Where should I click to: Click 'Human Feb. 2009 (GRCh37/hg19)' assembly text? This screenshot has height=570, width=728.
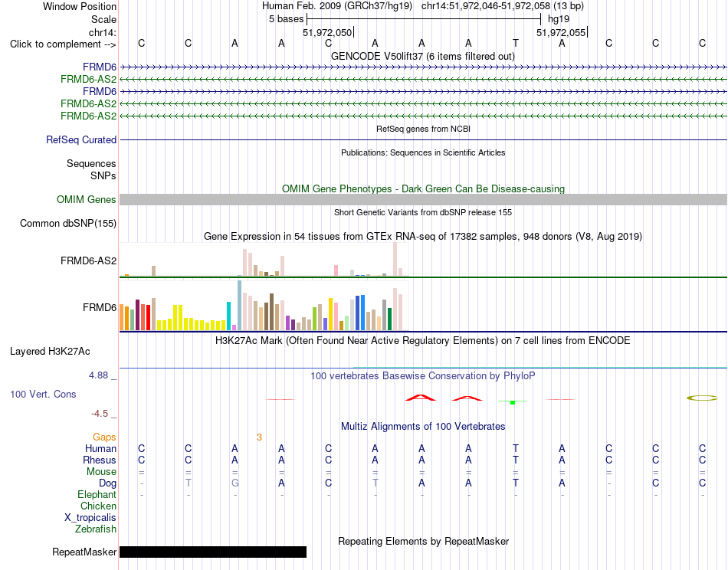click(337, 6)
